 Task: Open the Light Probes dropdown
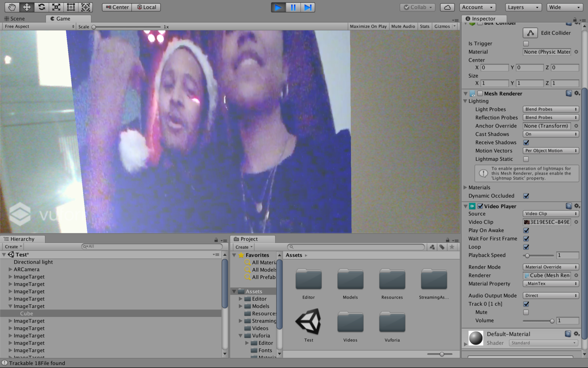551,109
